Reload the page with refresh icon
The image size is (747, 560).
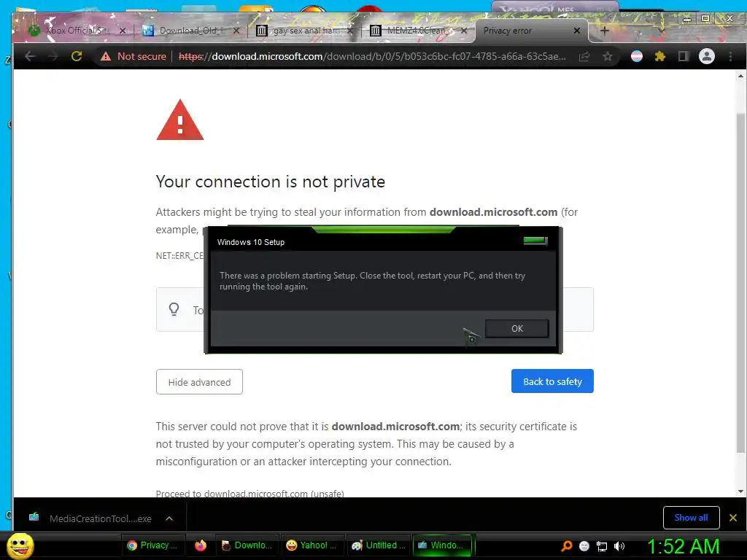pyautogui.click(x=76, y=56)
